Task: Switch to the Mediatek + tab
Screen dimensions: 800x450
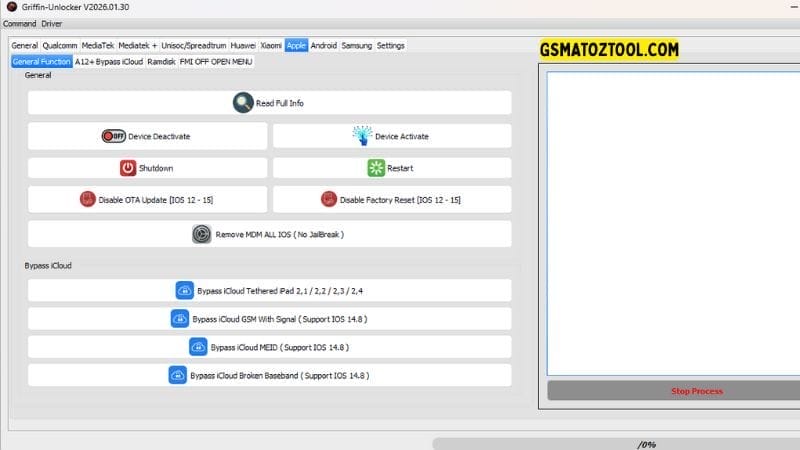Action: 138,45
